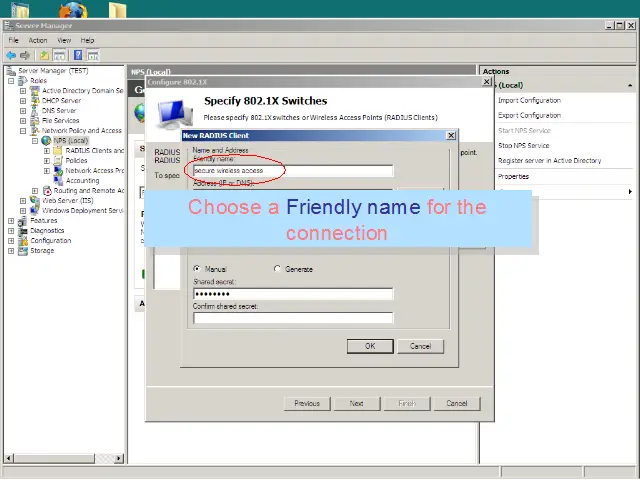Select the Server Manager (TEST) root node
Viewport: 640px width, 480px height.
pos(53,71)
